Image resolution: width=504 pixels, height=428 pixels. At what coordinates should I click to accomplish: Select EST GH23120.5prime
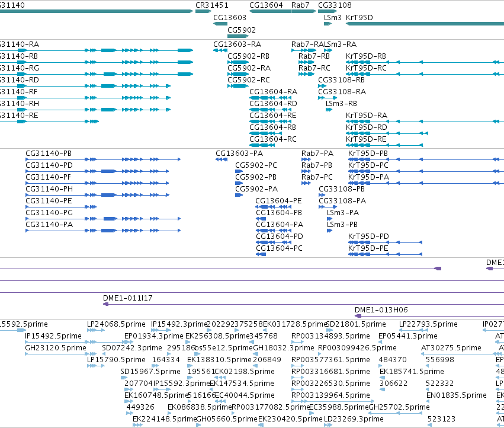(56, 348)
